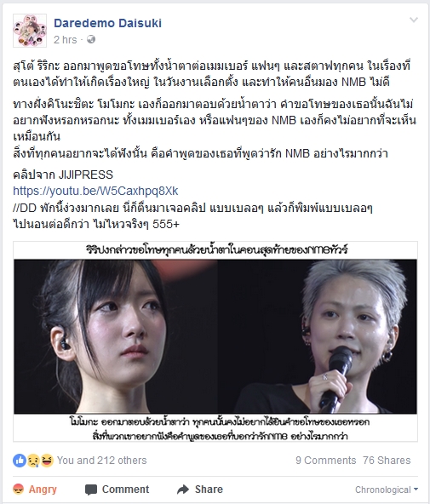Click the Share button
The width and height of the screenshot is (430, 504).
[200, 490]
